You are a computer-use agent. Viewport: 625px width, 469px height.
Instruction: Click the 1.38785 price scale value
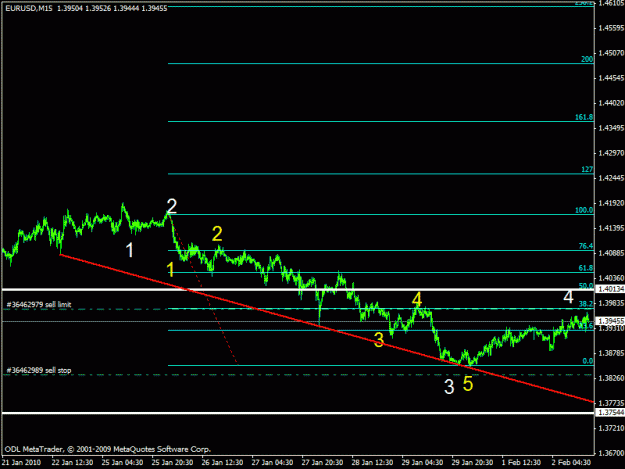click(x=611, y=353)
